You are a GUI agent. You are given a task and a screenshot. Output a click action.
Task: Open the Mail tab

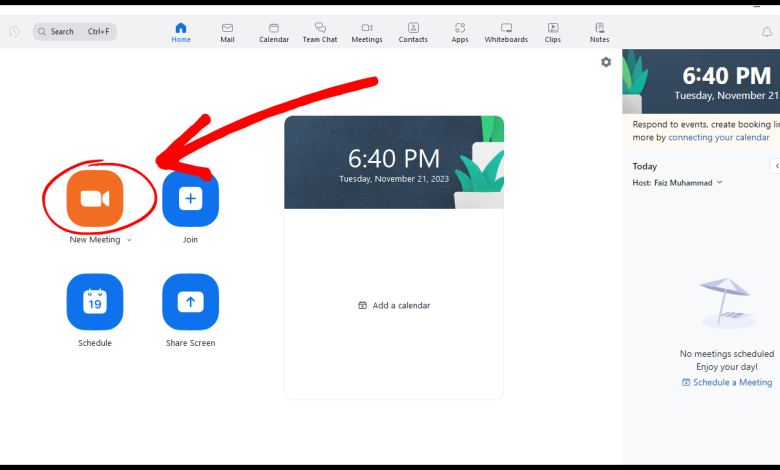[227, 32]
